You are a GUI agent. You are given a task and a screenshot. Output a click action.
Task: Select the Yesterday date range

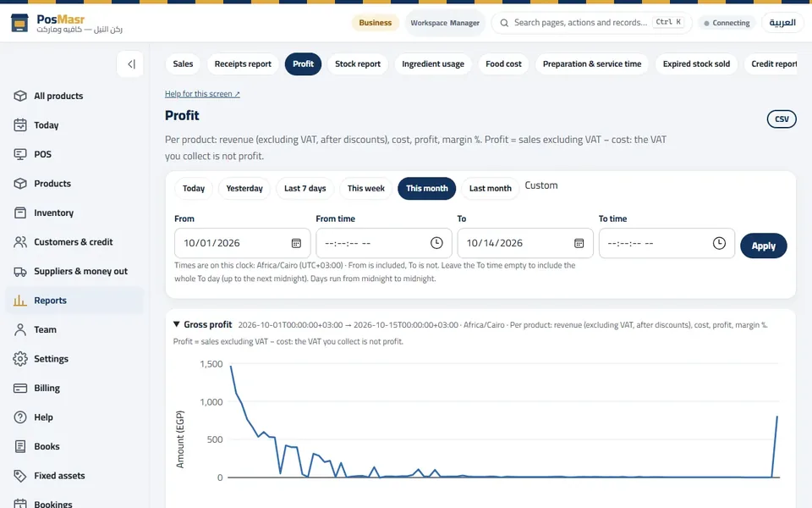(x=244, y=188)
